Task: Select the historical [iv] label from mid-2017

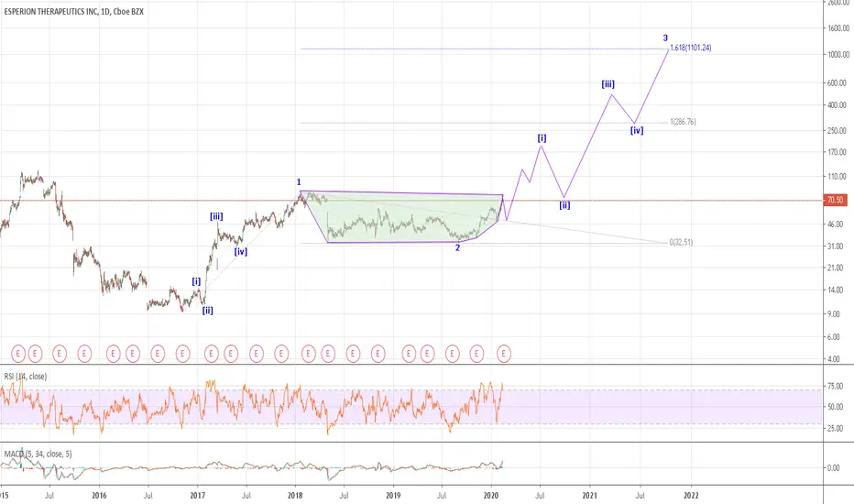Action: 241,252
